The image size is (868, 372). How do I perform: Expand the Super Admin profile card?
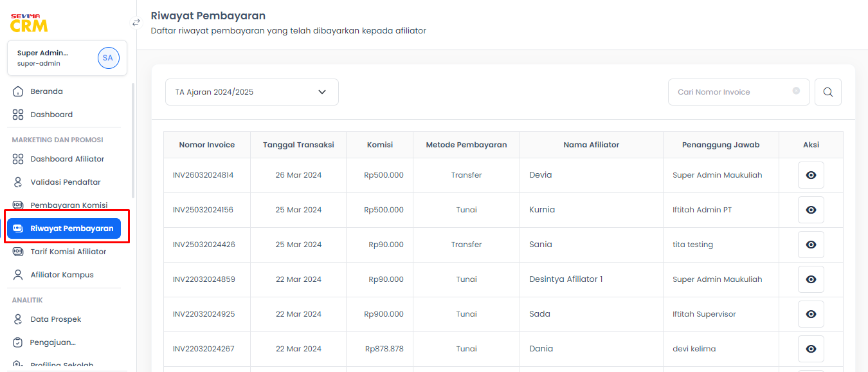coord(68,58)
